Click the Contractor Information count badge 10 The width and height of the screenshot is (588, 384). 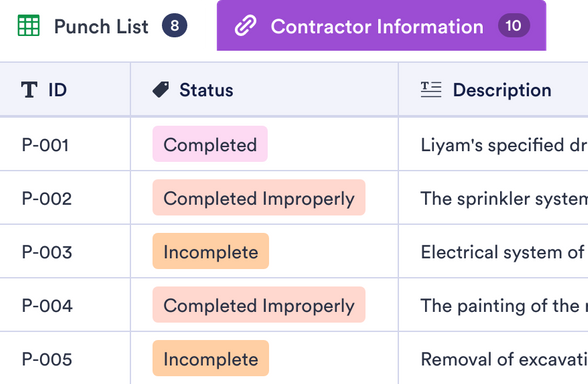click(x=513, y=26)
